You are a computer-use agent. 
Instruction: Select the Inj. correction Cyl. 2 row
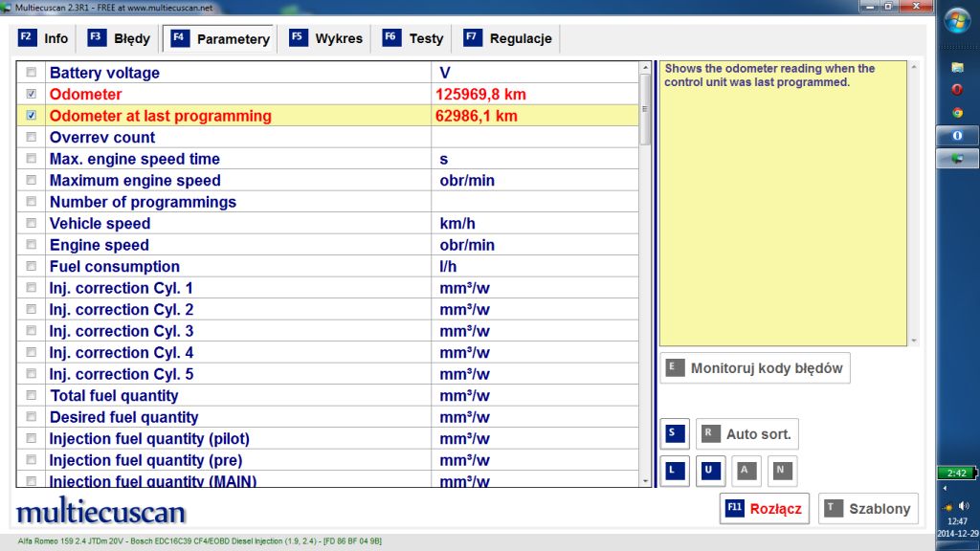(x=327, y=309)
